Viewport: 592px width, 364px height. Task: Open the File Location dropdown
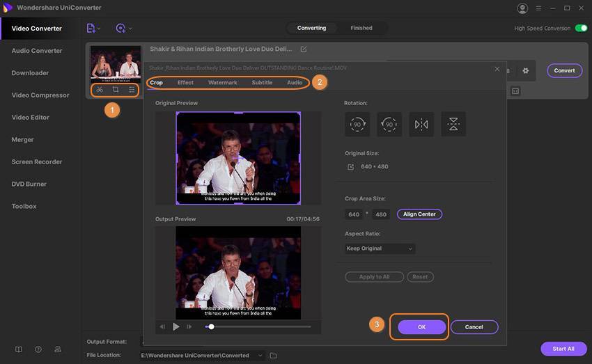point(260,356)
